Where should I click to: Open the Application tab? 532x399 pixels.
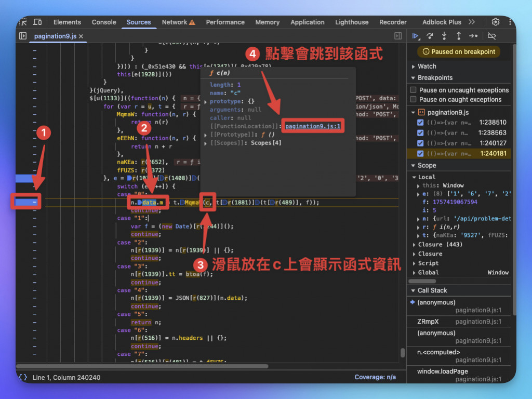[x=308, y=22]
